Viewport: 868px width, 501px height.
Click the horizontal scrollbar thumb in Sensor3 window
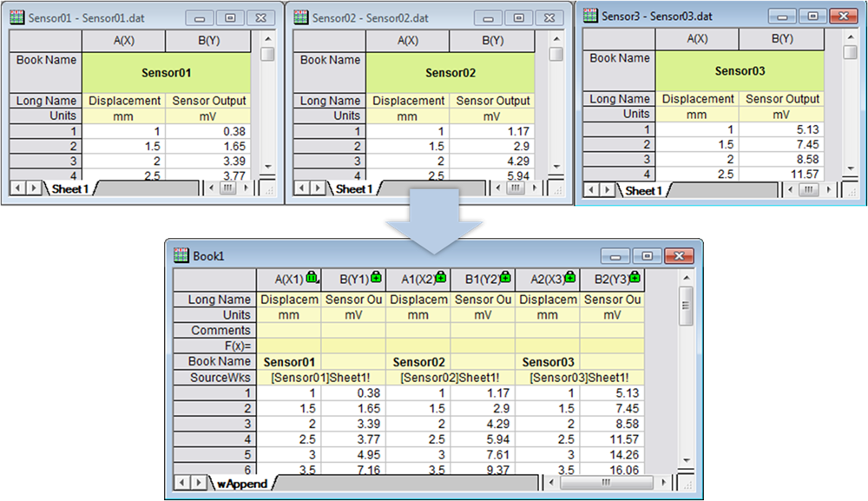[x=809, y=189]
